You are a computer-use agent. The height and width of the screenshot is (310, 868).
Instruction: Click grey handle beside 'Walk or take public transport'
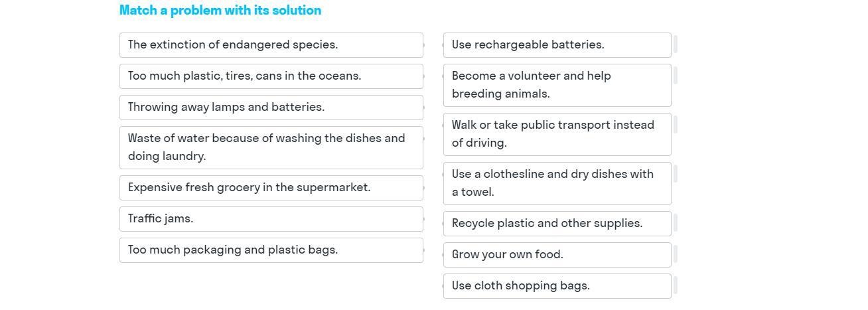pyautogui.click(x=676, y=124)
